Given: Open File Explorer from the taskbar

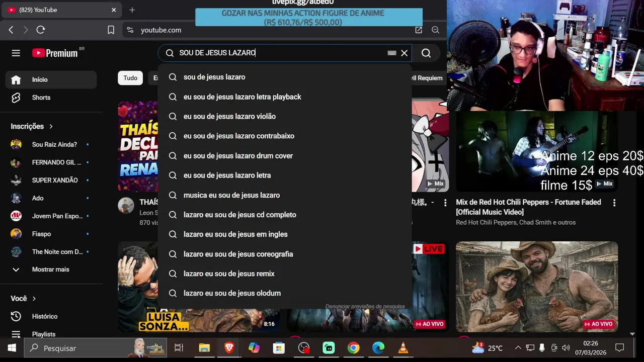Looking at the screenshot, I should (x=204, y=348).
